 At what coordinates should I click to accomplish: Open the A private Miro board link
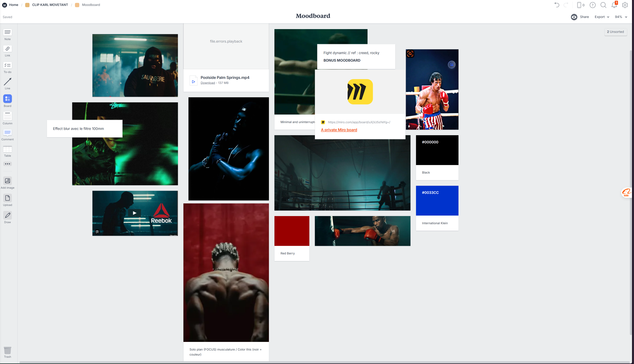[x=339, y=130]
